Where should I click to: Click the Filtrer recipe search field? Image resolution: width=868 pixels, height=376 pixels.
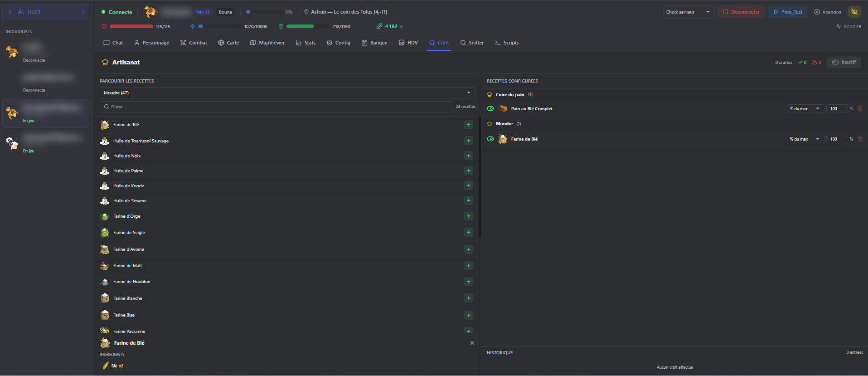pyautogui.click(x=276, y=107)
